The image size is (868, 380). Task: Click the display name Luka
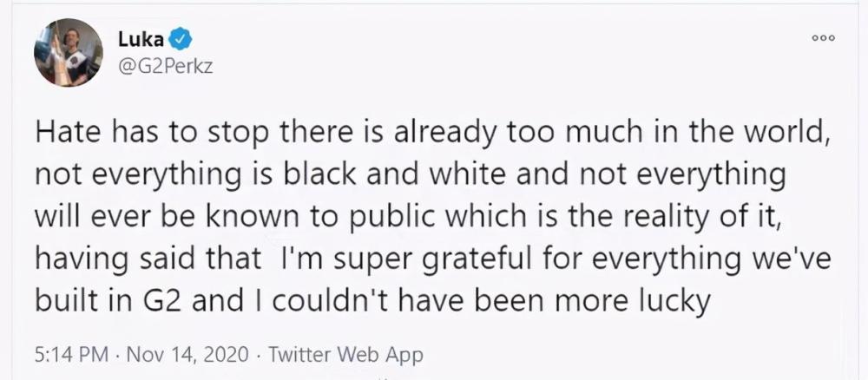[x=141, y=39]
